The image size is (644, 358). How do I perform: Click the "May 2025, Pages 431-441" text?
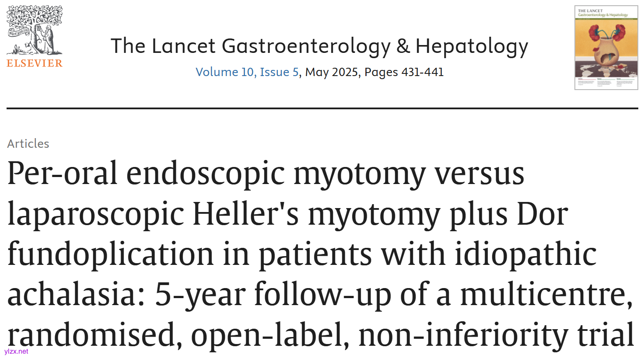pyautogui.click(x=374, y=72)
